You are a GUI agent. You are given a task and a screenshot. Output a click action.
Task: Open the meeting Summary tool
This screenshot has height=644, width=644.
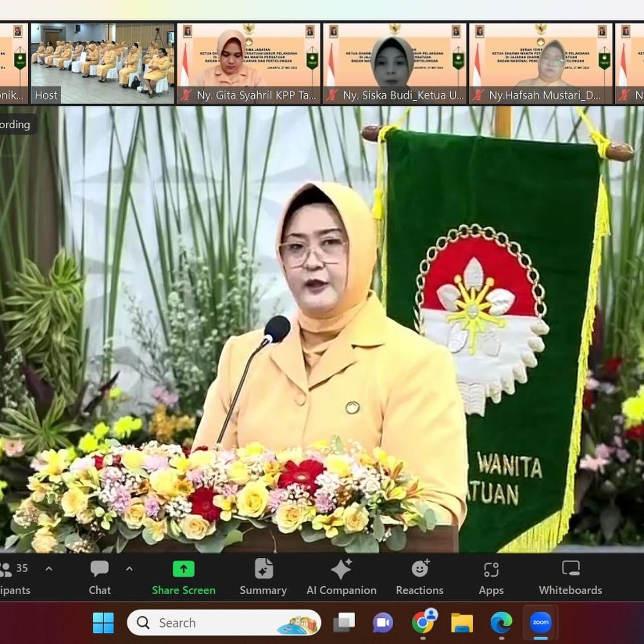point(263,577)
